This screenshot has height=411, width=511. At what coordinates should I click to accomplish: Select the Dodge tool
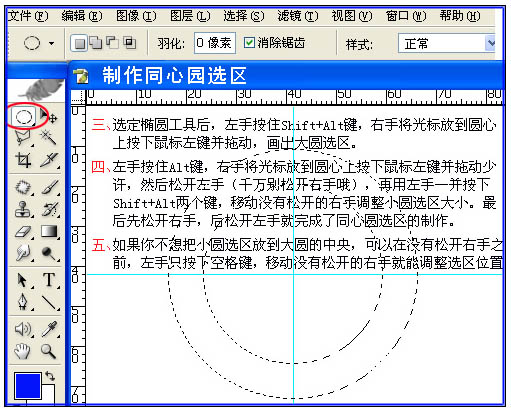pos(49,253)
